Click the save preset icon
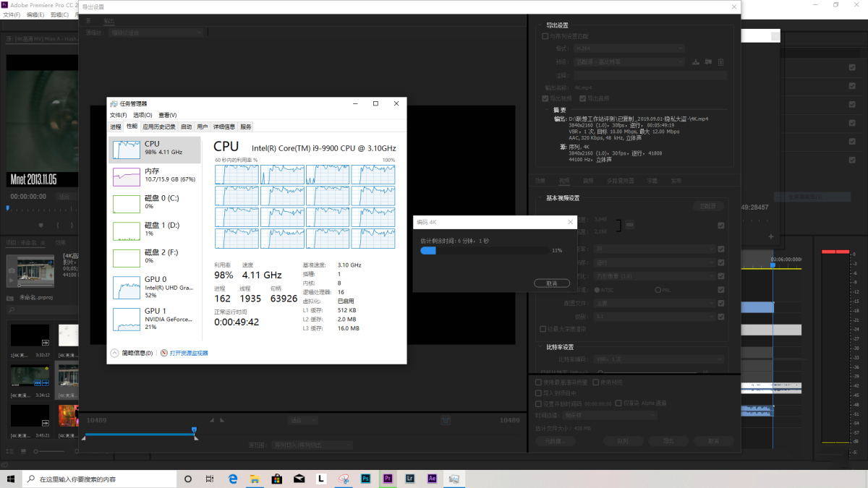 (696, 62)
